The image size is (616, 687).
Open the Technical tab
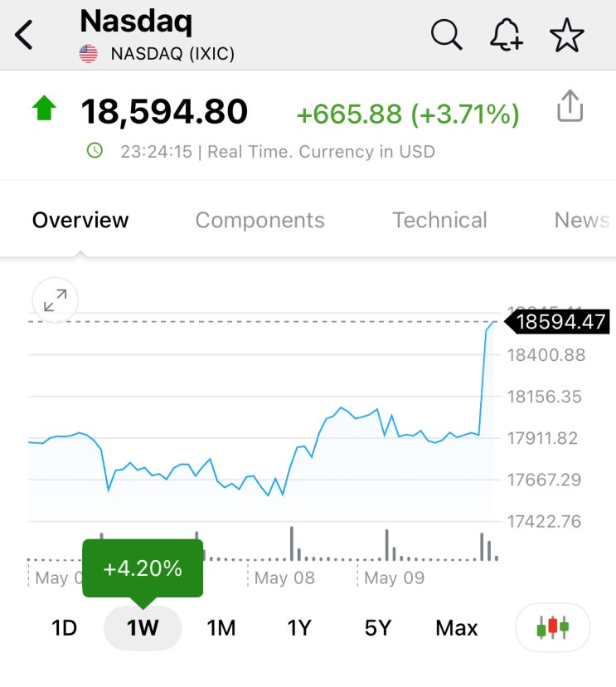pos(439,220)
